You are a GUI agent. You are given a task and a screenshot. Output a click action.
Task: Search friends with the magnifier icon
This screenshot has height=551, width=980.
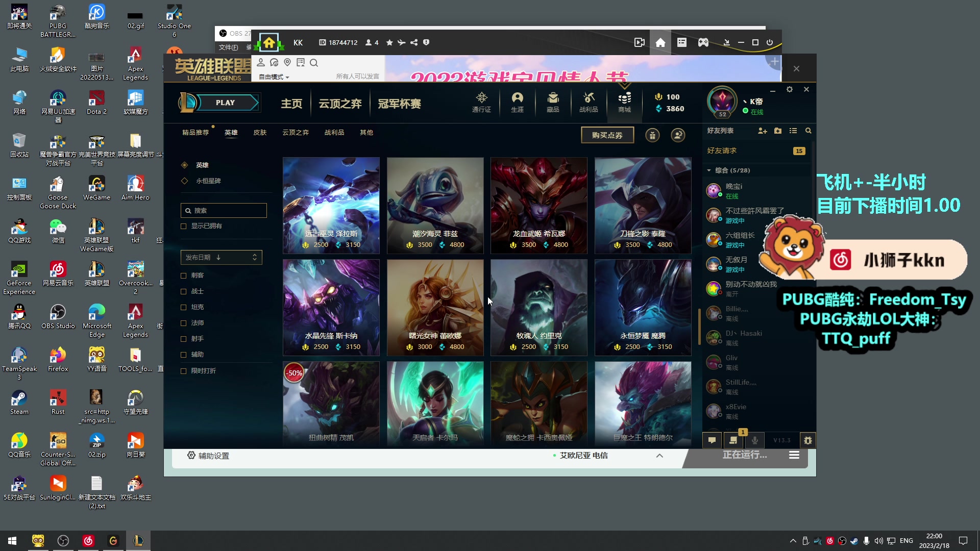[808, 131]
